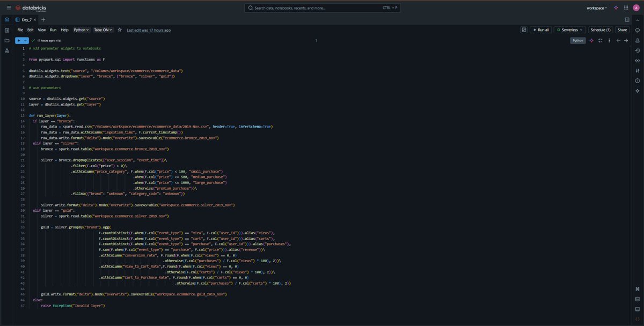This screenshot has height=326, width=644.
Task: Open the cell kebab options menu
Action: click(x=609, y=40)
